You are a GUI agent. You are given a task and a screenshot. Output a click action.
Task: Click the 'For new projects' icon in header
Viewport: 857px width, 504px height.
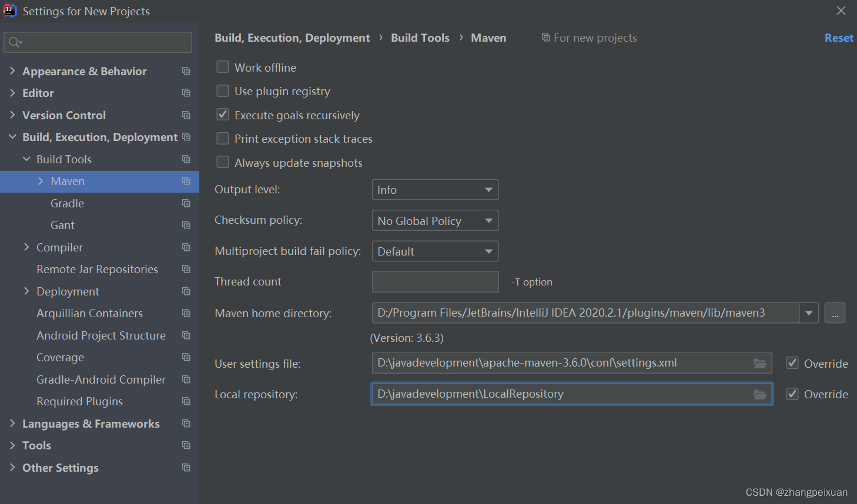(x=545, y=38)
